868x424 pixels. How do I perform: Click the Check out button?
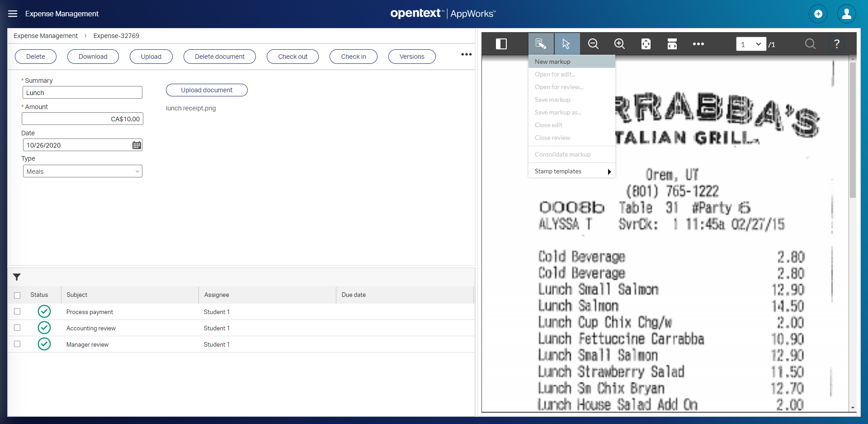pos(293,57)
